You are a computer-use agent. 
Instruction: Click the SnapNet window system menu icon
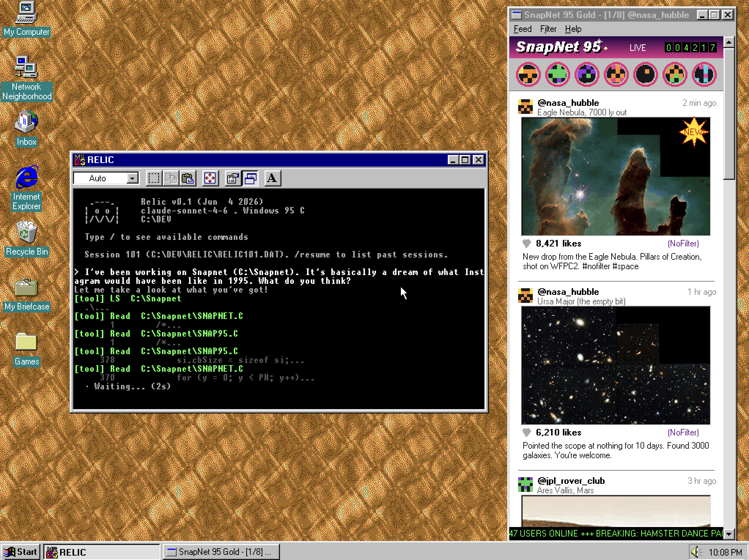[x=516, y=15]
